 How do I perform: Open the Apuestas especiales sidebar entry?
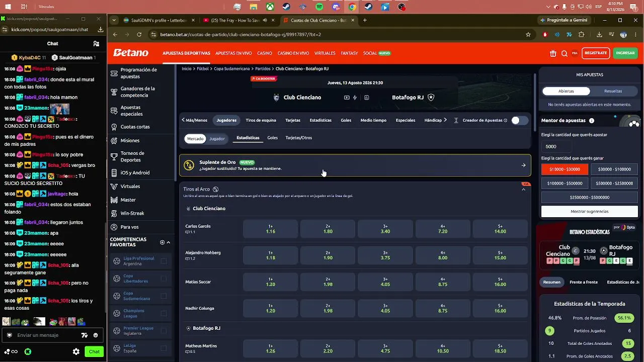click(131, 111)
